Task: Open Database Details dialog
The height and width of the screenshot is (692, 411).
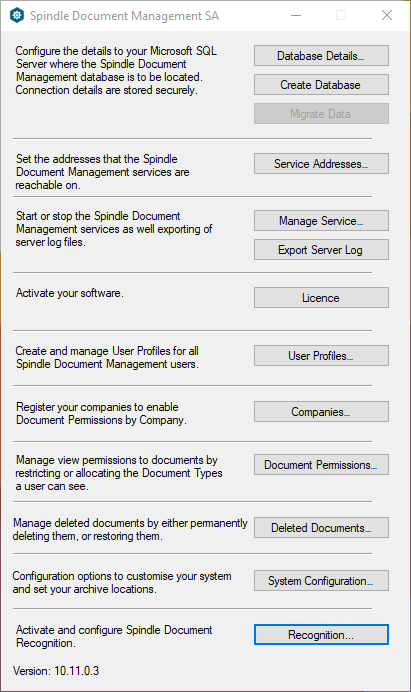Action: [x=321, y=56]
